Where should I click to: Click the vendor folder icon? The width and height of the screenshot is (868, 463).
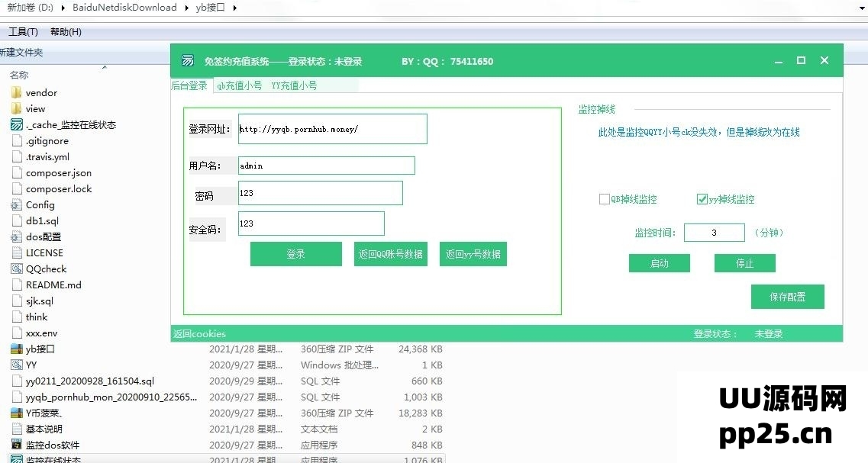17,92
